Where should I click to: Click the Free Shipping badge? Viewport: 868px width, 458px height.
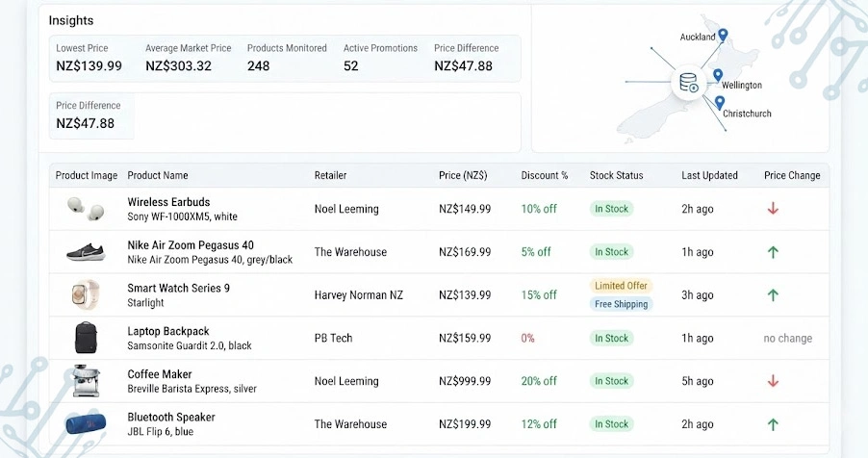[x=621, y=304]
